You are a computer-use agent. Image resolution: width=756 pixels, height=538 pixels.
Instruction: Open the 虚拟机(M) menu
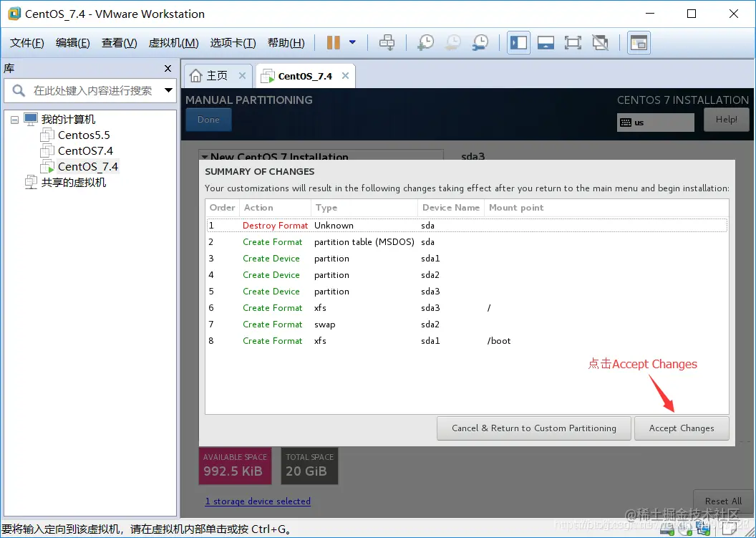point(173,43)
